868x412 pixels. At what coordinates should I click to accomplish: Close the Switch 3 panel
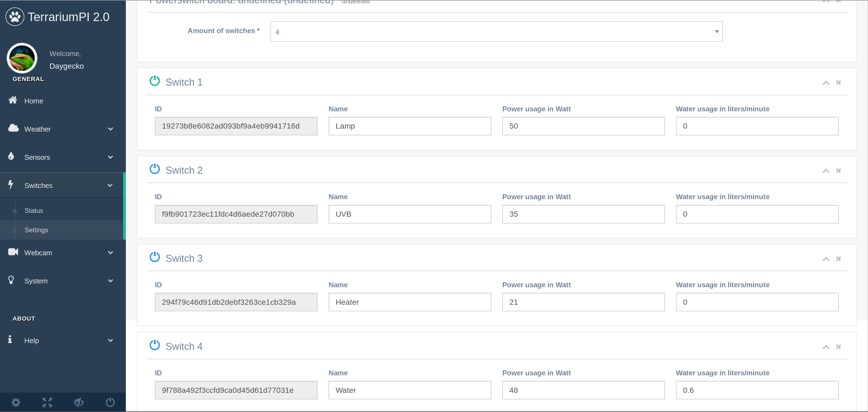(838, 259)
